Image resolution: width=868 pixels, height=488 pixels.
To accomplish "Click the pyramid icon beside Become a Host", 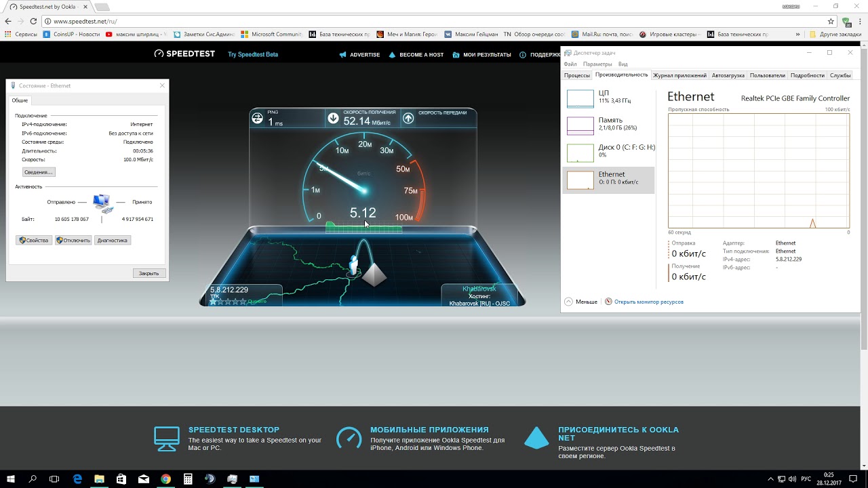I will coord(392,55).
